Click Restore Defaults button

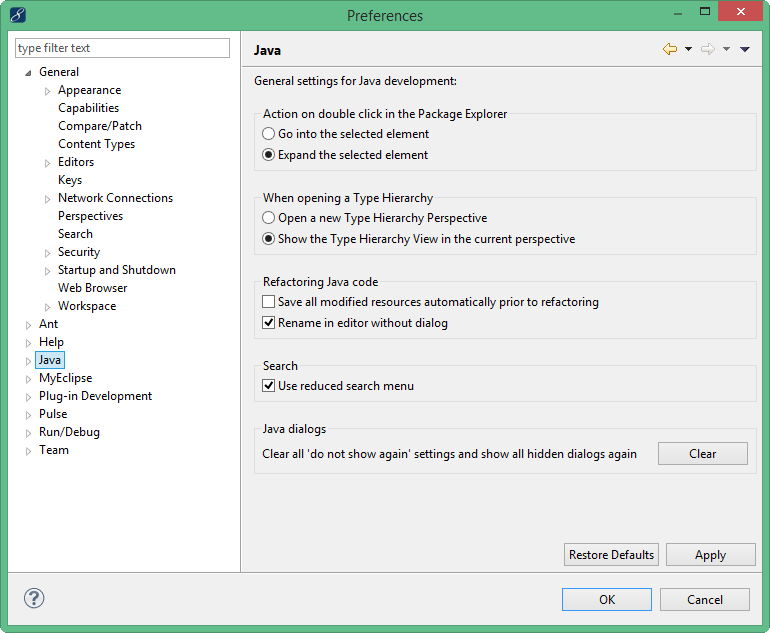[611, 554]
